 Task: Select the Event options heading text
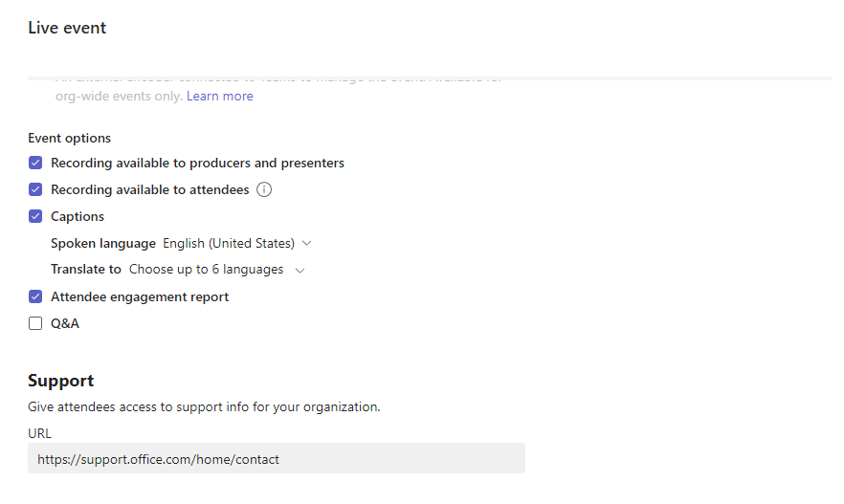(70, 139)
